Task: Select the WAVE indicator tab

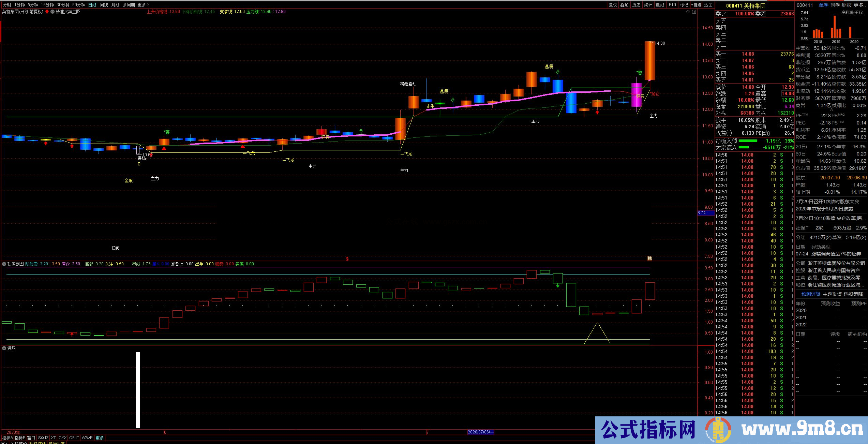Action: point(87,438)
